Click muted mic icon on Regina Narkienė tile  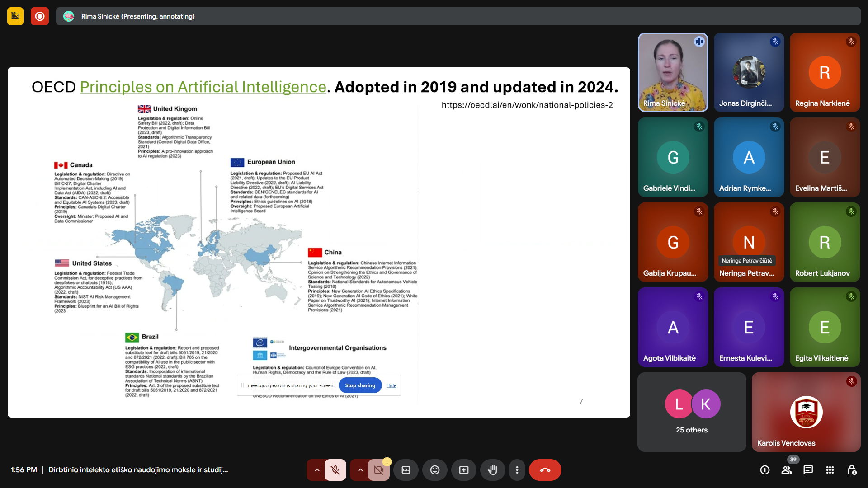tap(851, 42)
